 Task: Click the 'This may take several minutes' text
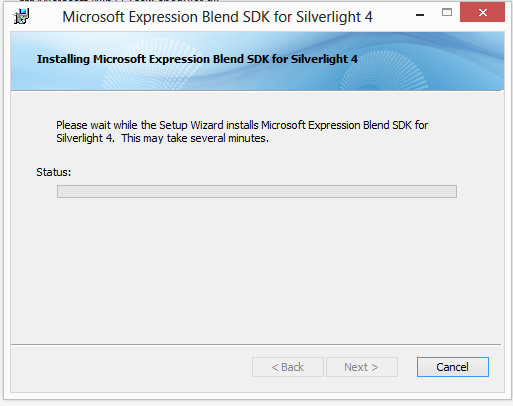[x=195, y=138]
